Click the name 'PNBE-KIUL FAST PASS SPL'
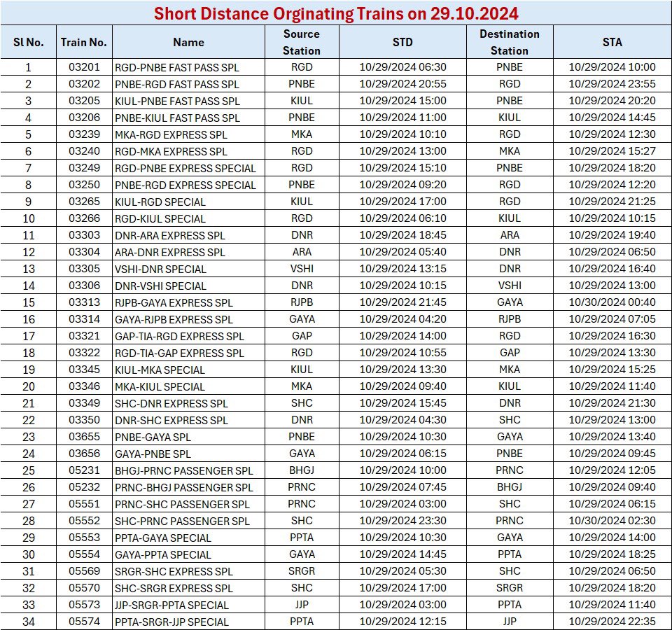The image size is (672, 630). tap(177, 118)
